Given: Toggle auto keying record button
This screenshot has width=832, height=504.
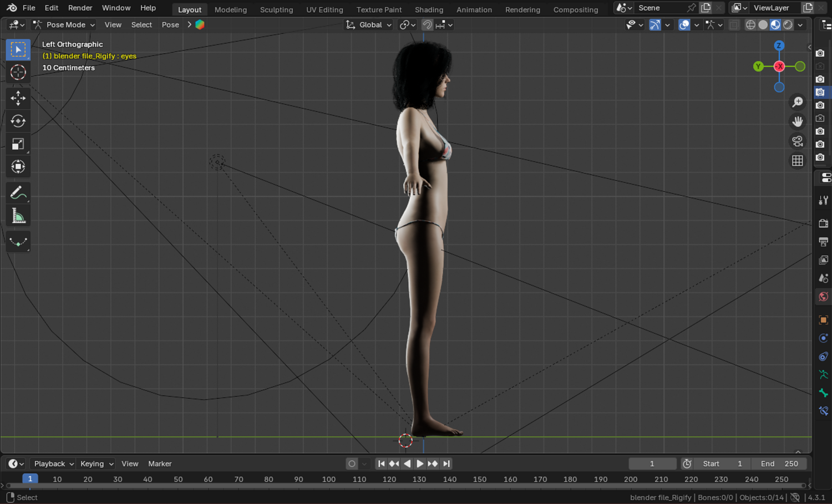Looking at the screenshot, I should 352,464.
